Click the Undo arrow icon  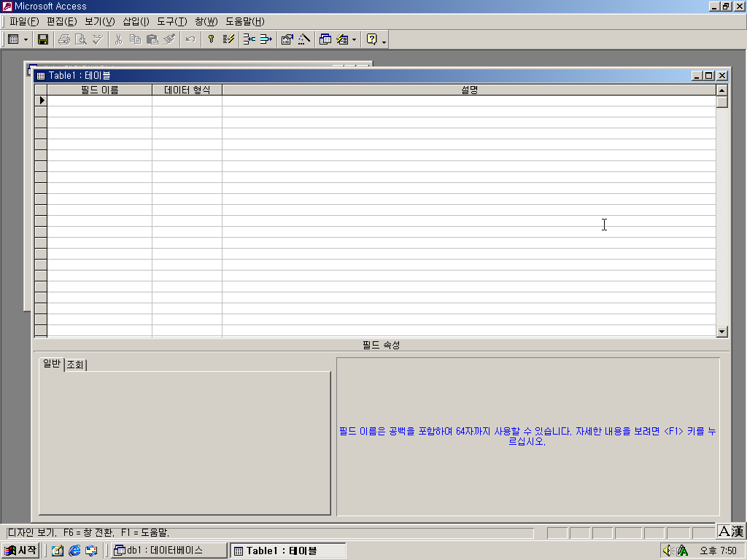point(190,39)
